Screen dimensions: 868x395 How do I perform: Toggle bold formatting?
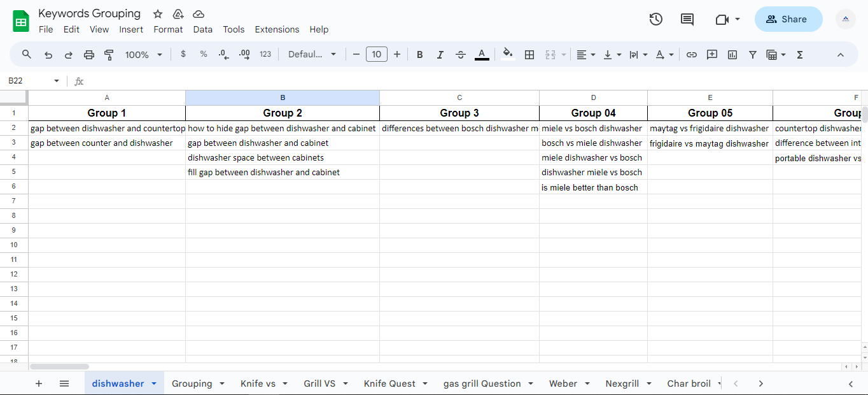click(x=420, y=55)
